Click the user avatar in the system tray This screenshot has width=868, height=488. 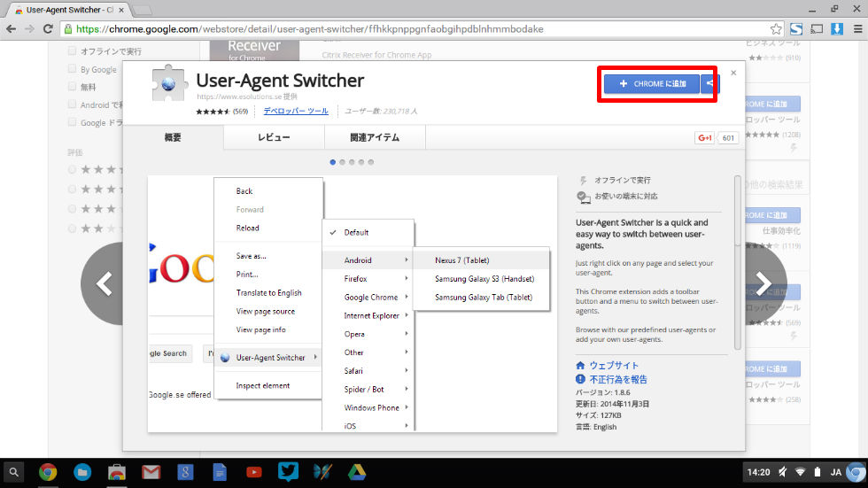pyautogui.click(x=856, y=473)
